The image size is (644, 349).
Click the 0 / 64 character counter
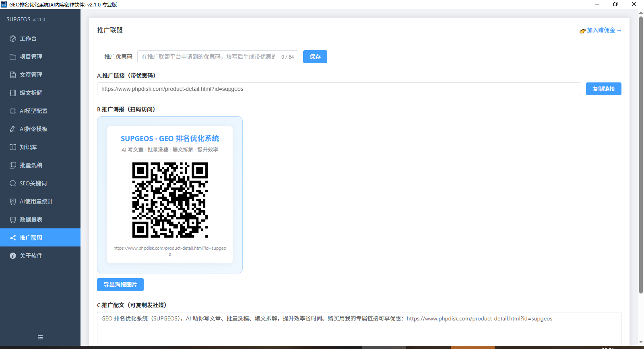click(x=287, y=57)
